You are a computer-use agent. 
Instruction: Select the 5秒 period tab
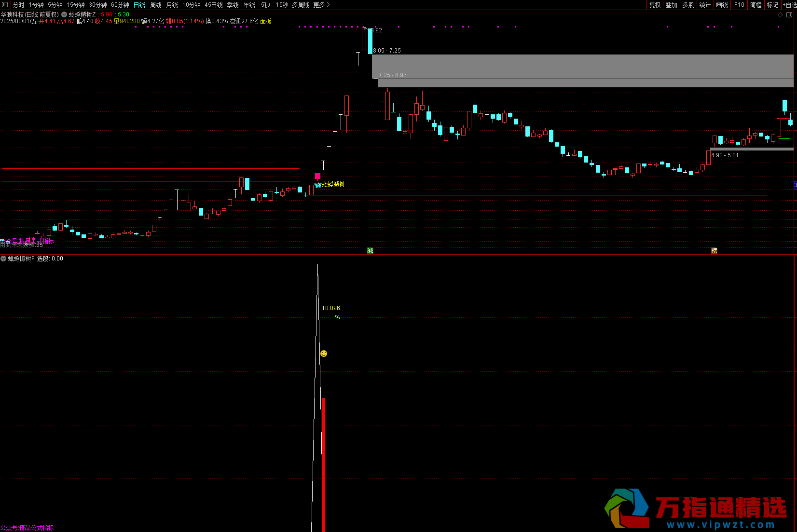266,5
